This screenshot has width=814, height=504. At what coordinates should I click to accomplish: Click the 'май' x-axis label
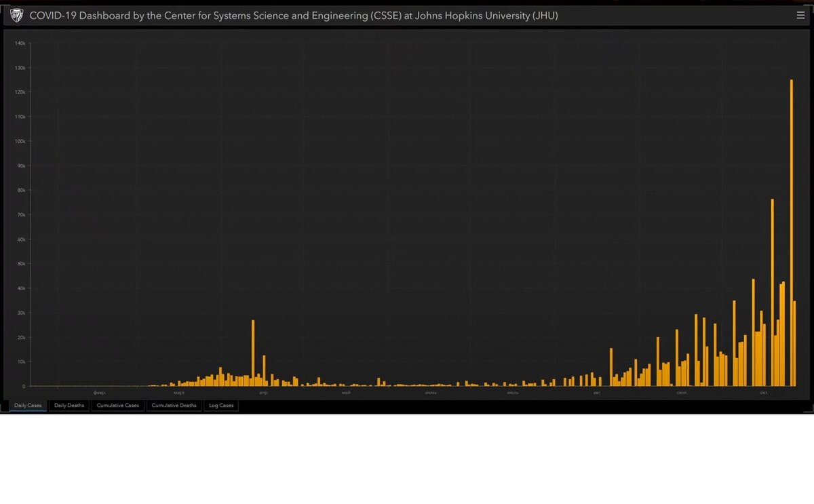[x=346, y=393]
